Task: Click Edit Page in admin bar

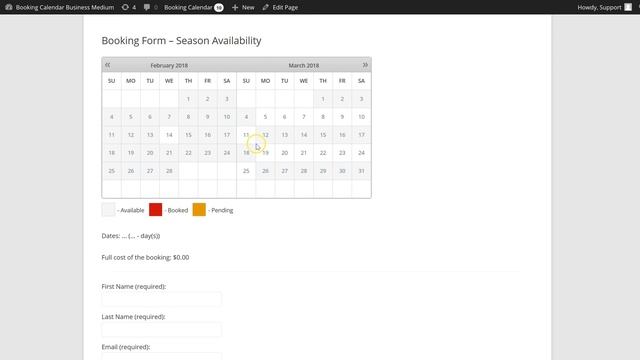Action: pos(280,7)
